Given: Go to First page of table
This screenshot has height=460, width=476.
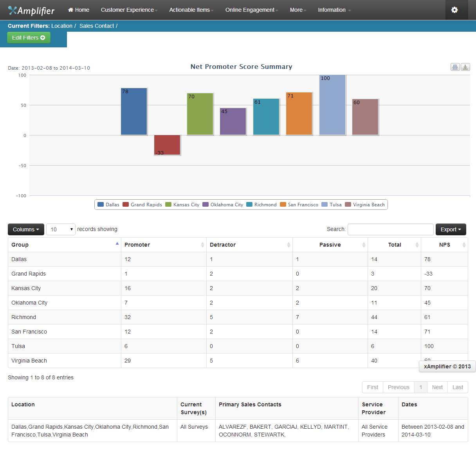Looking at the screenshot, I should coord(373,387).
